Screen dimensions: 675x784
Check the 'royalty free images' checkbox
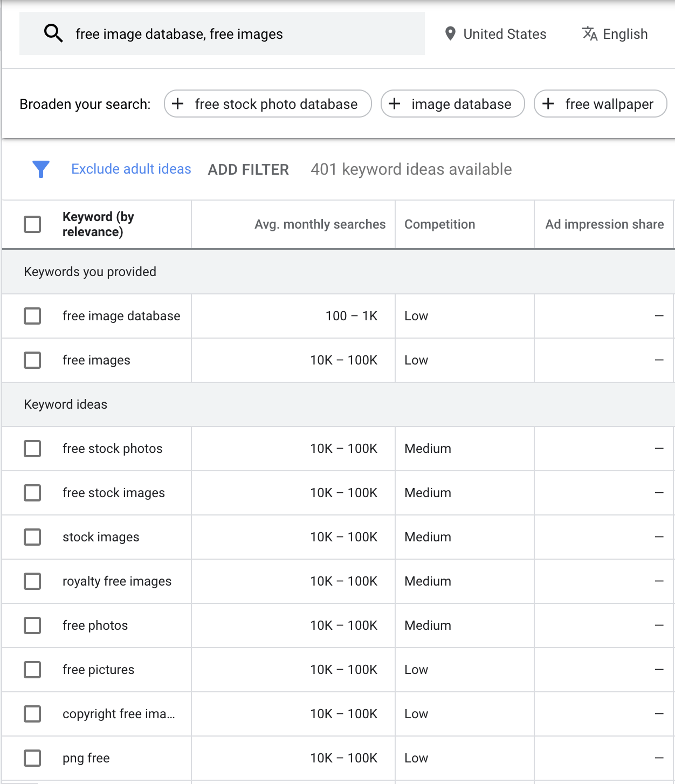(32, 581)
